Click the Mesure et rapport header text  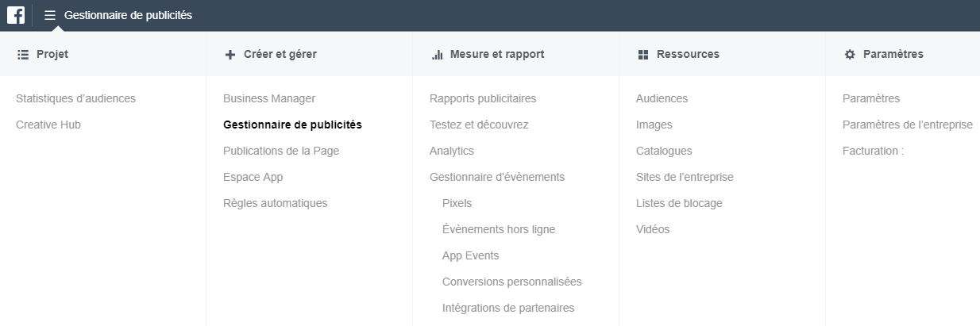click(497, 54)
